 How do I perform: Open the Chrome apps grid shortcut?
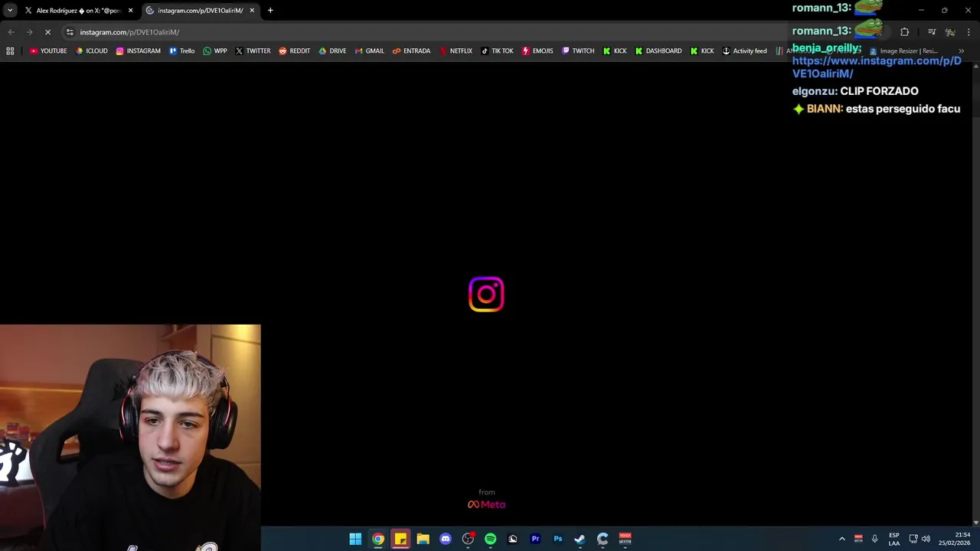coord(10,51)
